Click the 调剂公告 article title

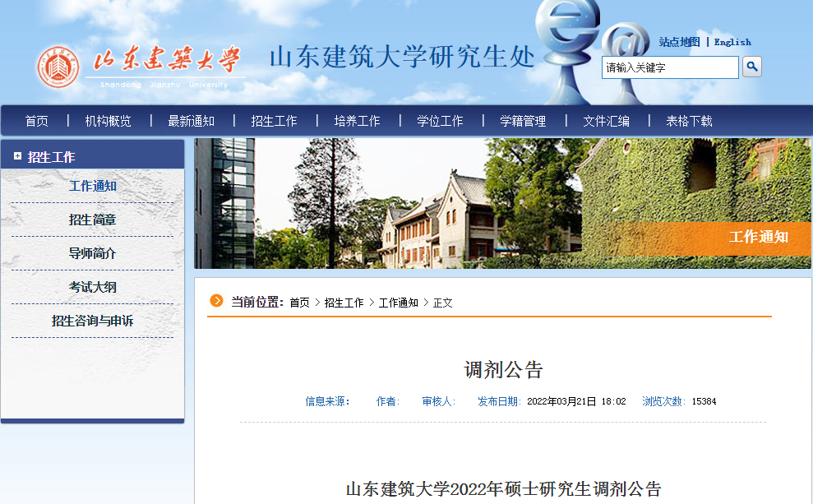coord(503,370)
